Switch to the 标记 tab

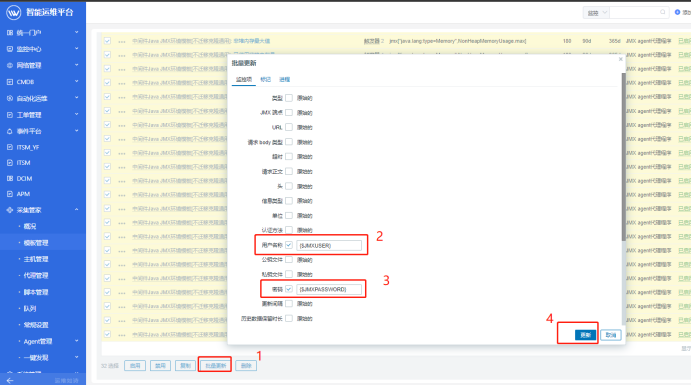point(266,79)
